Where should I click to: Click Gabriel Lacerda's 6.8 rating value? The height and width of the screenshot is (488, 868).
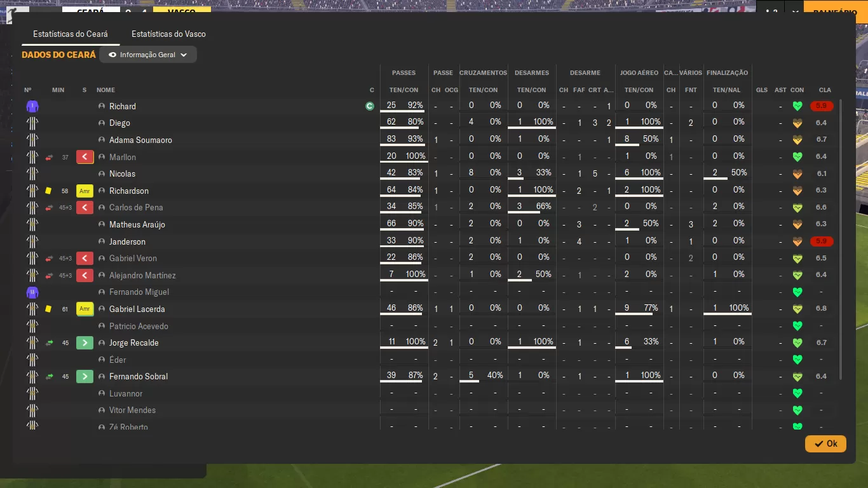(x=821, y=309)
